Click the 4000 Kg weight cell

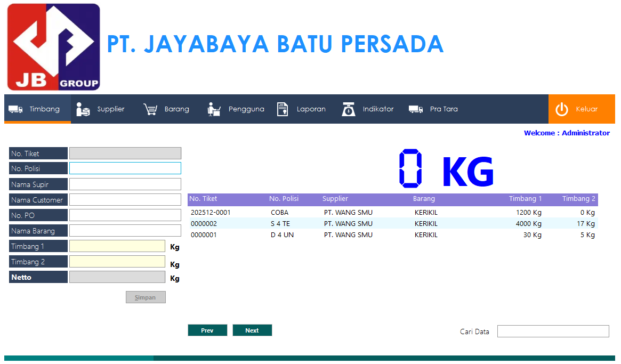coord(528,224)
